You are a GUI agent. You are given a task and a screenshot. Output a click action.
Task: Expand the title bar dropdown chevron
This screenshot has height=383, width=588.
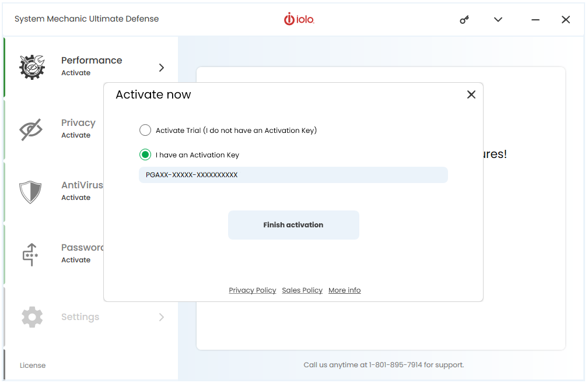tap(498, 19)
